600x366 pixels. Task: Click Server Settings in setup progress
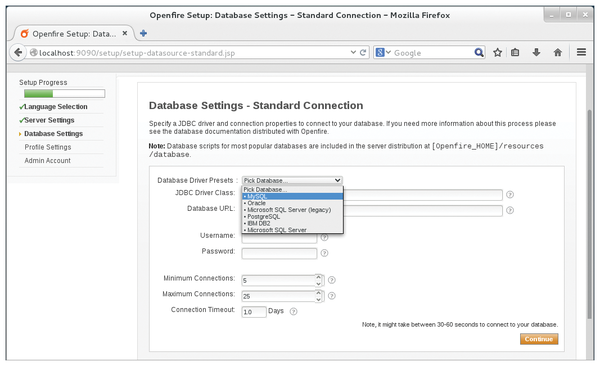click(49, 120)
